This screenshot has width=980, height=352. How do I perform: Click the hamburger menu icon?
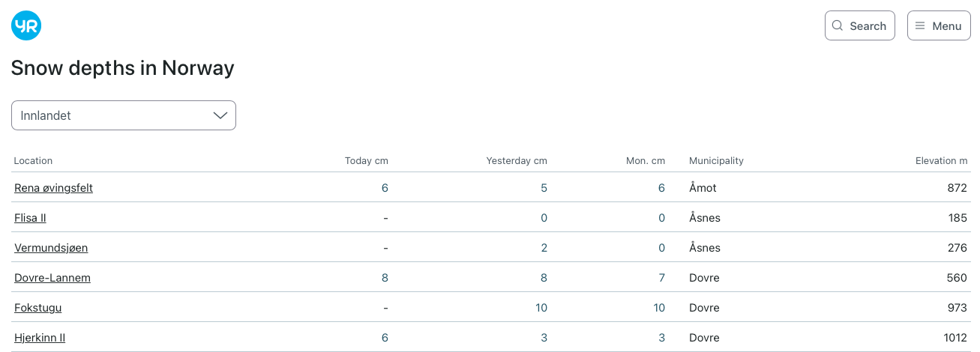pyautogui.click(x=920, y=25)
